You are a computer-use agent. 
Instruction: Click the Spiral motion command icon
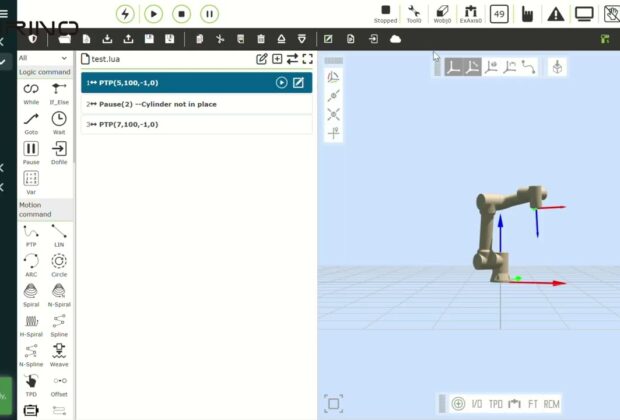tap(31, 291)
